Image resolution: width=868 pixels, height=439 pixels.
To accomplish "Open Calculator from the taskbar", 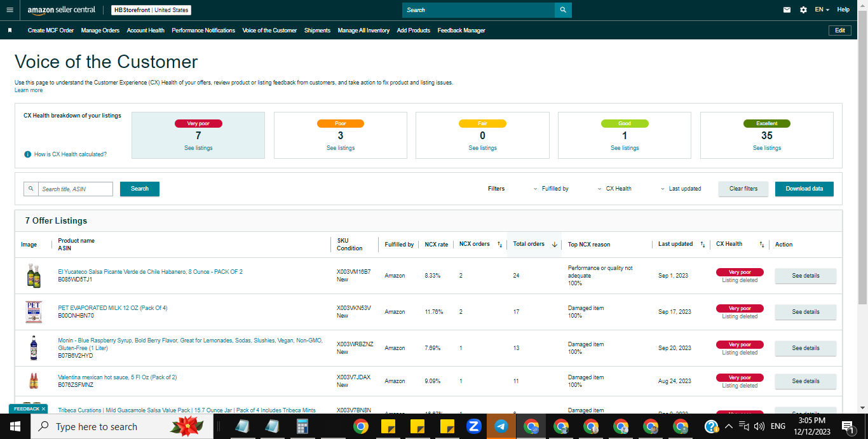I will 302,426.
